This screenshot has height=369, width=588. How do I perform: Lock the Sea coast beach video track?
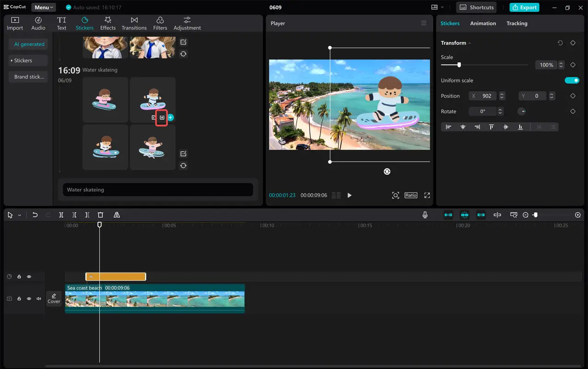pos(19,298)
